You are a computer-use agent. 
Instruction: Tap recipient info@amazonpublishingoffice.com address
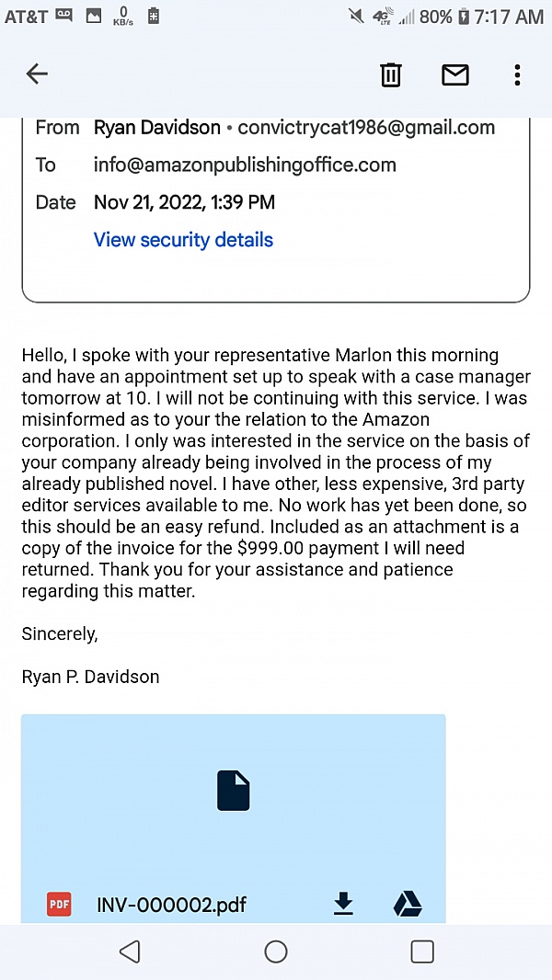click(245, 165)
